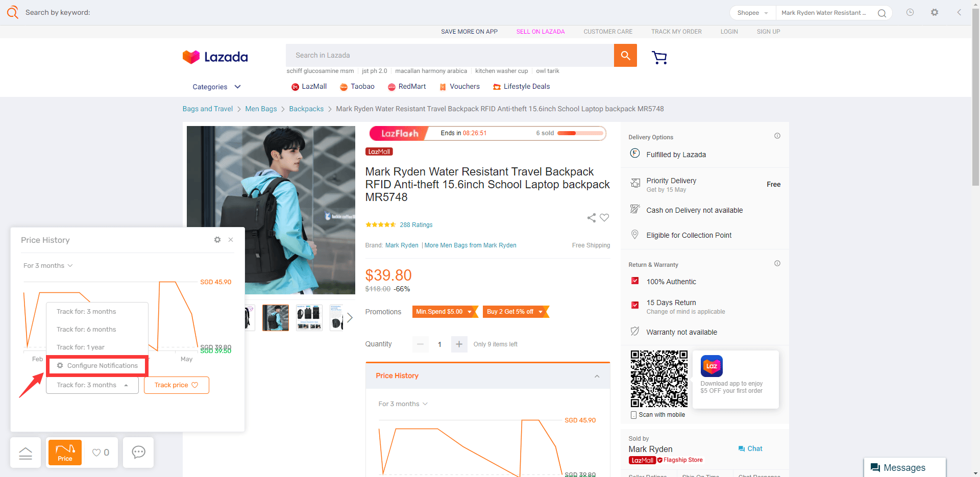Image resolution: width=980 pixels, height=477 pixels.
Task: Go to Lazada home via logo
Action: [215, 57]
